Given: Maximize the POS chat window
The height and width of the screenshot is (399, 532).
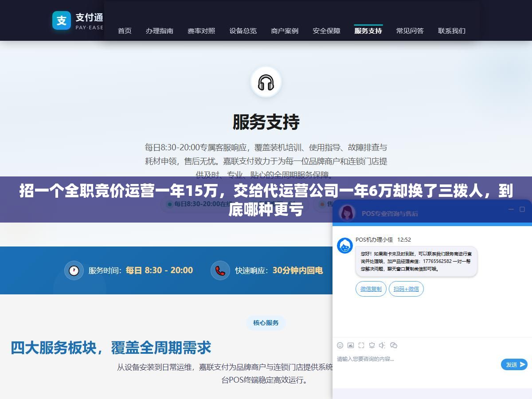Looking at the screenshot, I should pyautogui.click(x=522, y=209).
